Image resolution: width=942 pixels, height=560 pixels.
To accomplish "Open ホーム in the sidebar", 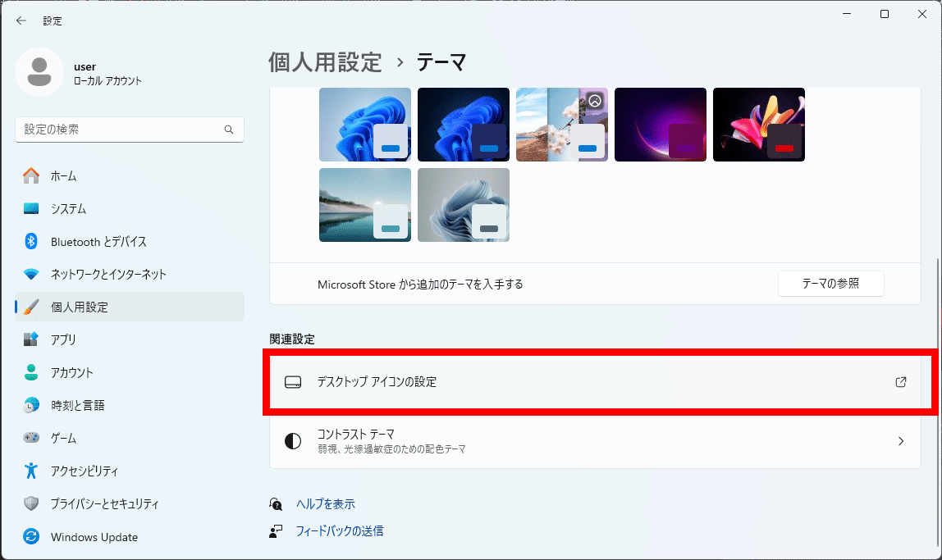I will pyautogui.click(x=129, y=175).
